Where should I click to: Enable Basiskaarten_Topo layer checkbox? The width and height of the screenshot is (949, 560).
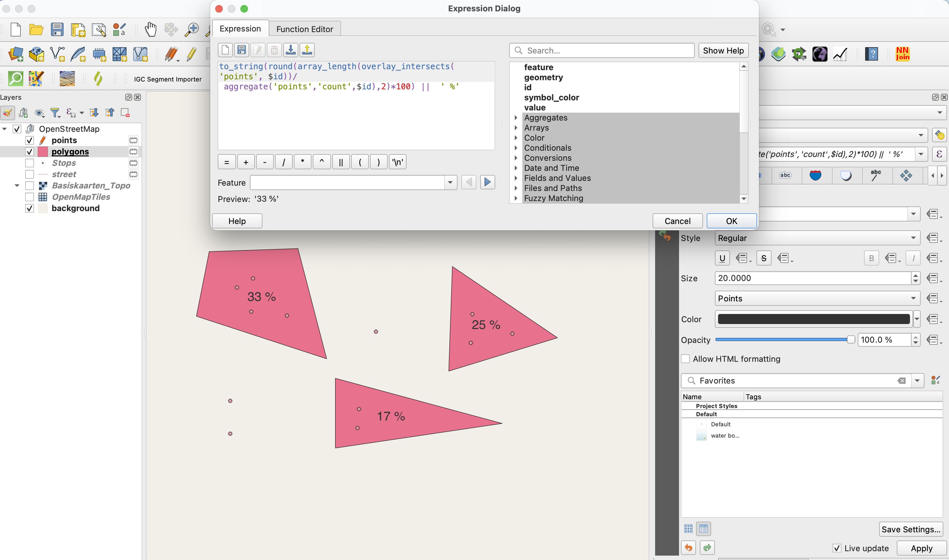tap(30, 186)
